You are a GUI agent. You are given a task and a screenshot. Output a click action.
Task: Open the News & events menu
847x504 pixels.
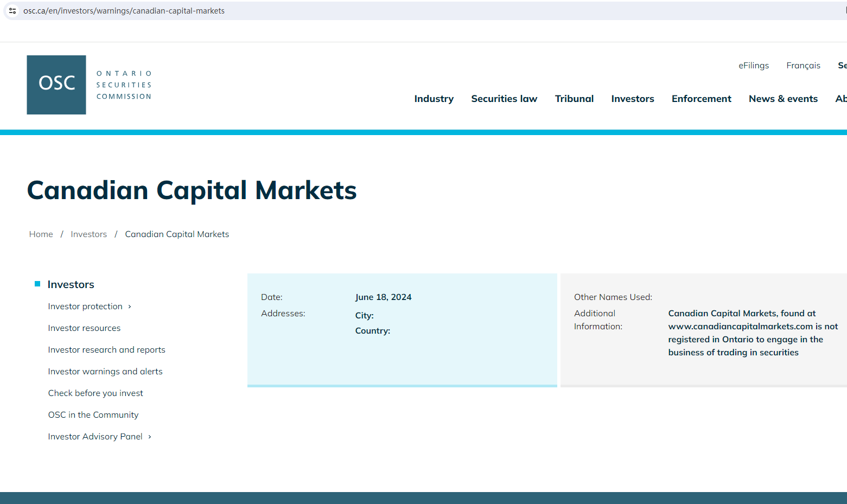[782, 99]
